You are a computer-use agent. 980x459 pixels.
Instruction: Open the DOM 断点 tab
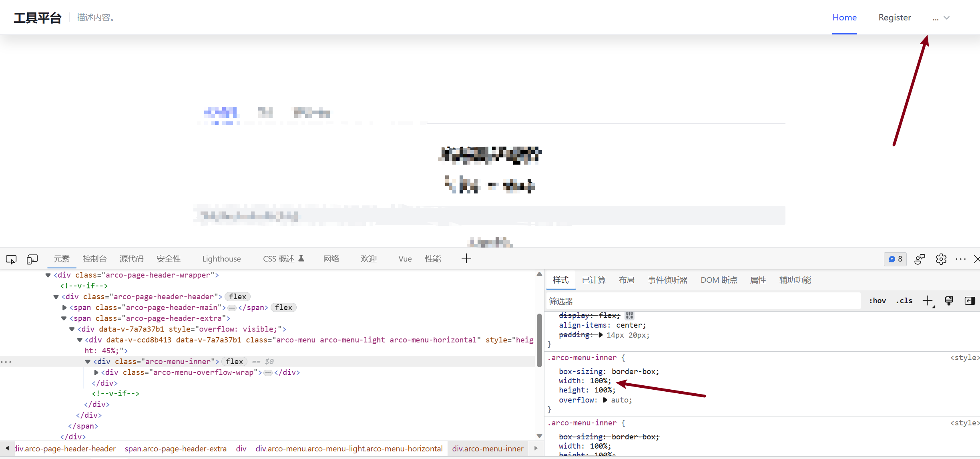pos(719,280)
